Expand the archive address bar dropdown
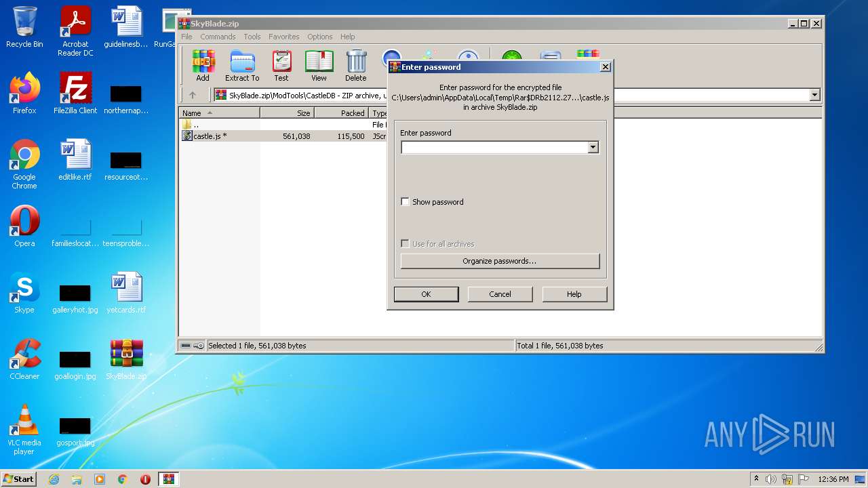Viewport: 868px width, 488px height. tap(815, 96)
